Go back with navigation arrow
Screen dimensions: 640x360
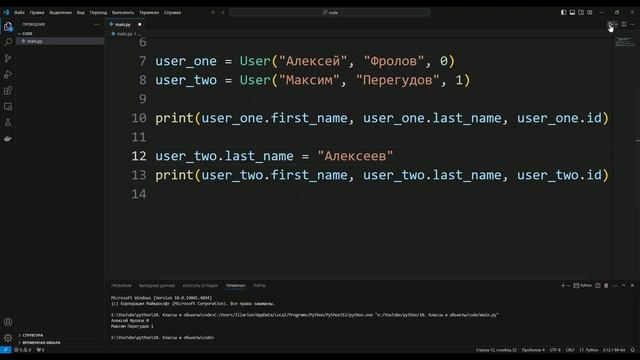[x=213, y=13]
